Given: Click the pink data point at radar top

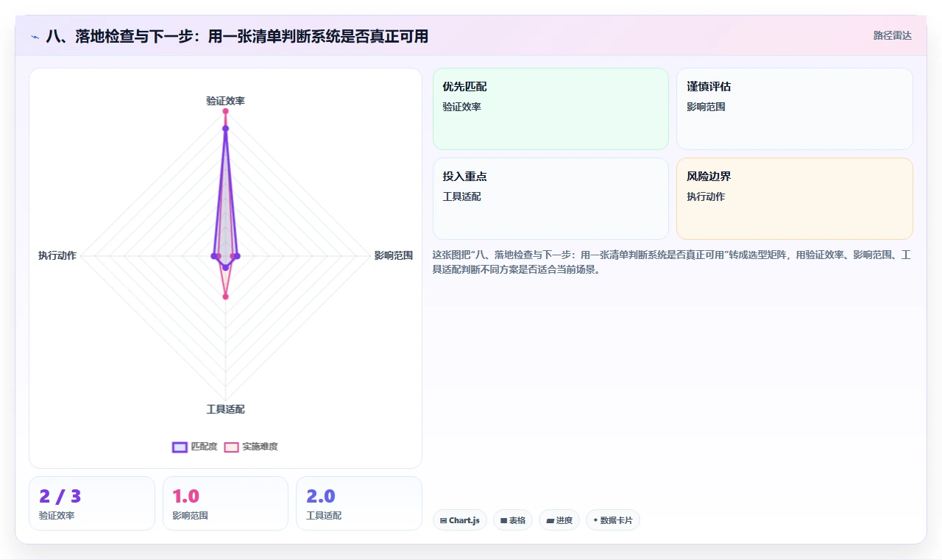Looking at the screenshot, I should click(225, 111).
